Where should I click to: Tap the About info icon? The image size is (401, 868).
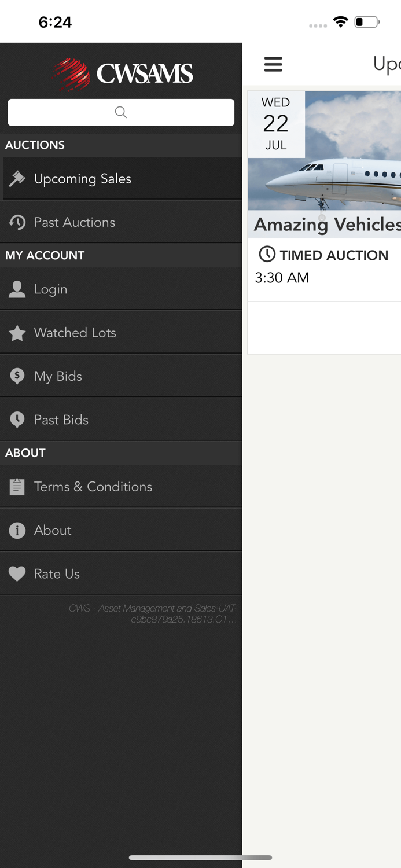17,530
